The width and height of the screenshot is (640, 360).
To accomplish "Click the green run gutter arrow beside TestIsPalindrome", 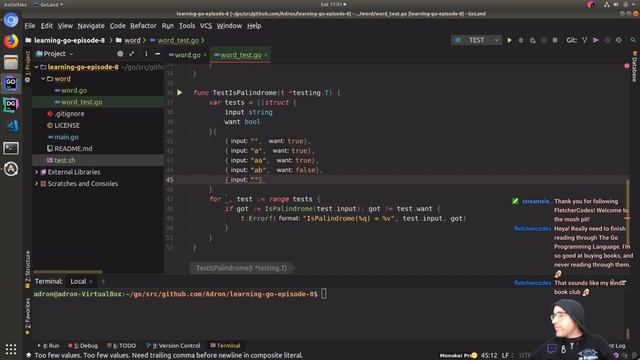I will click(180, 93).
